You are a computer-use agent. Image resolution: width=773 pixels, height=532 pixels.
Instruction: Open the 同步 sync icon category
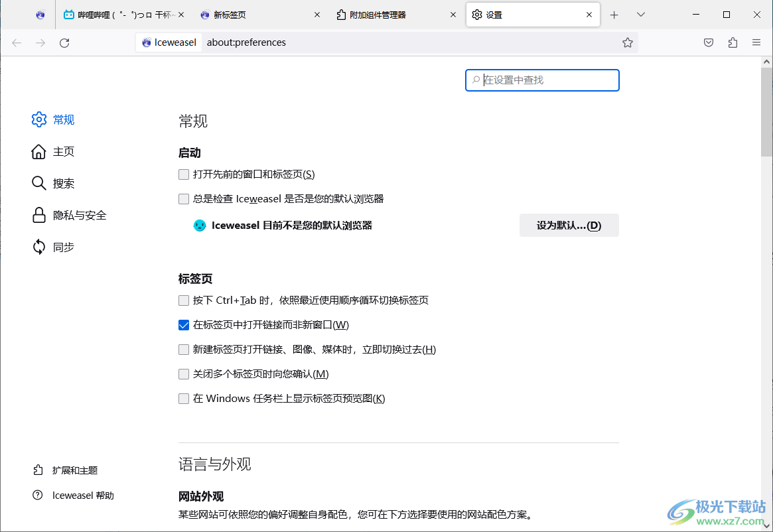[x=39, y=247]
